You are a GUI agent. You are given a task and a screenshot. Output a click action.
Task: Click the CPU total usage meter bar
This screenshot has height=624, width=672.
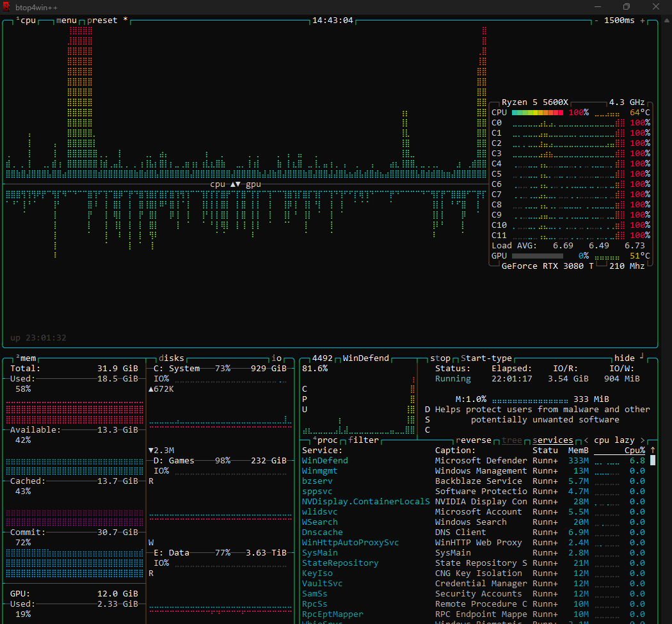[x=538, y=113]
